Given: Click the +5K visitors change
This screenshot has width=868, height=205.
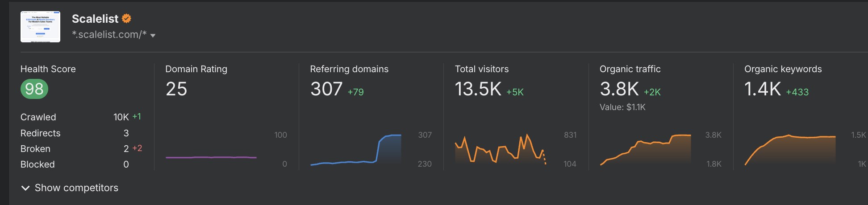Looking at the screenshot, I should coord(515,92).
